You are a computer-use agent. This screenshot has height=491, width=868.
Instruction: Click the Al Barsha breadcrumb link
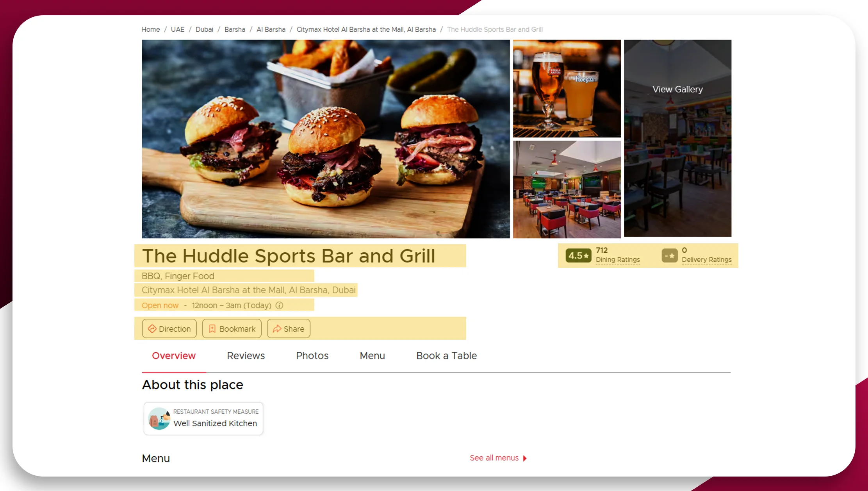pos(271,29)
